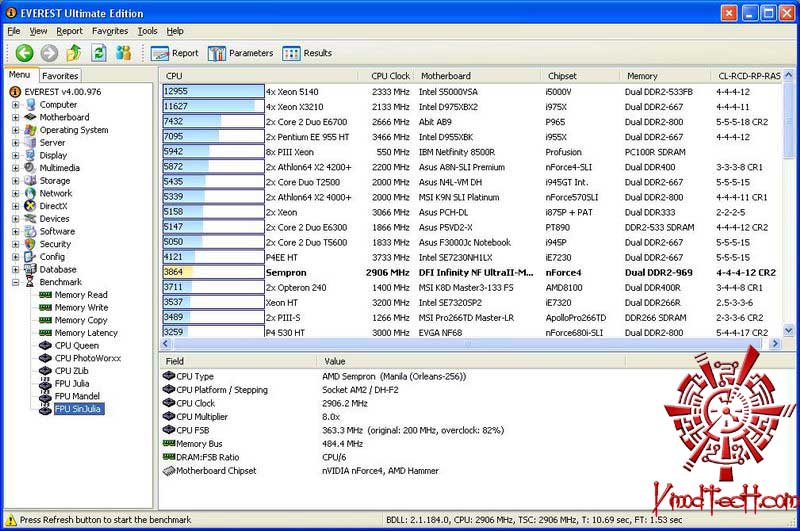Image resolution: width=800 pixels, height=531 pixels.
Task: Switch to the Favorites sidebar tab
Action: (60, 76)
